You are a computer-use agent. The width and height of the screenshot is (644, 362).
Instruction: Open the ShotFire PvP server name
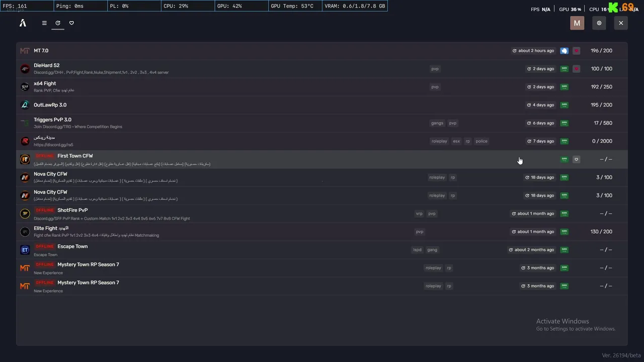point(72,210)
